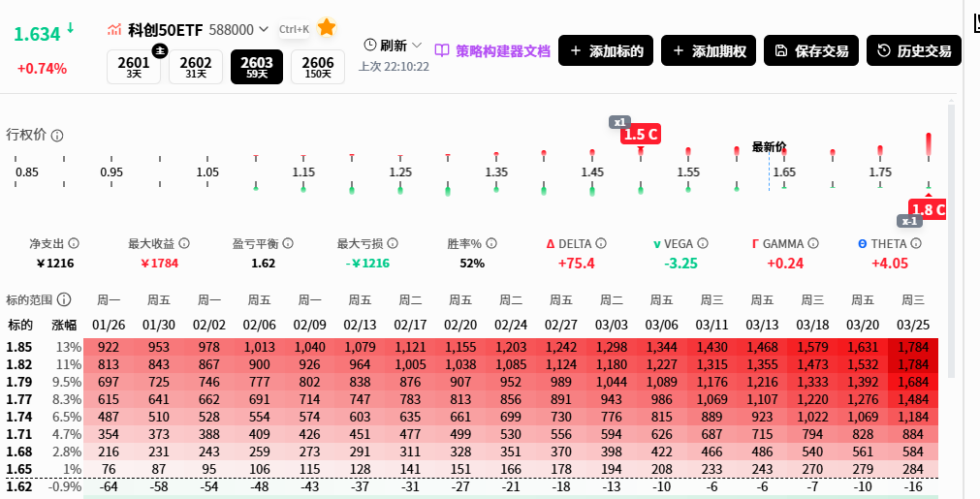Switch to the 2606 150天 expiry tab

[x=318, y=67]
